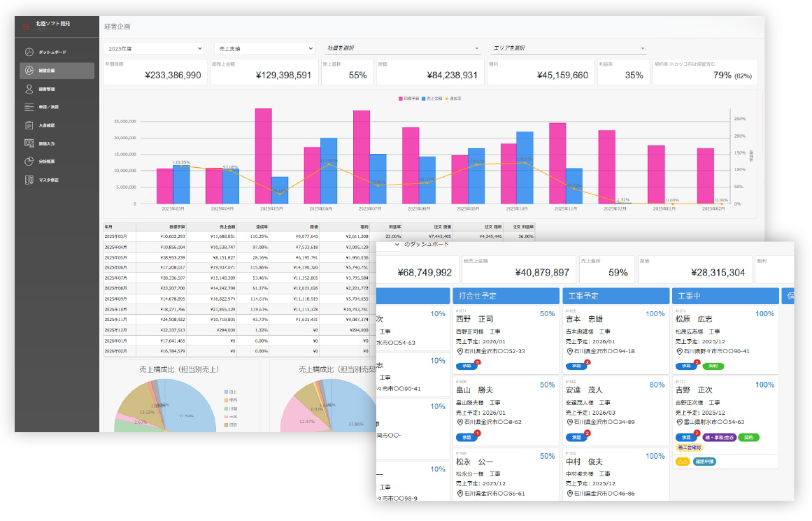Open the 2025年度 year dropdown

coord(153,48)
